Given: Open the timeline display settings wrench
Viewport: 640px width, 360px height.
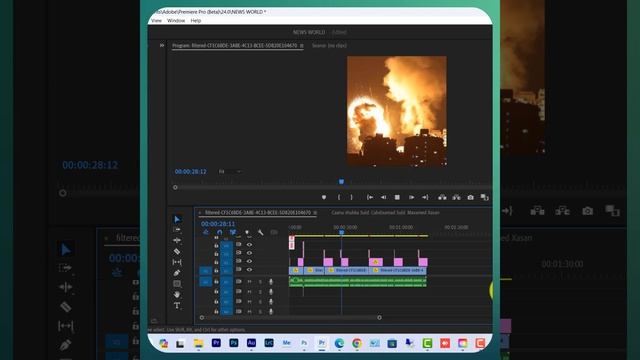Looking at the screenshot, I should click(x=260, y=233).
